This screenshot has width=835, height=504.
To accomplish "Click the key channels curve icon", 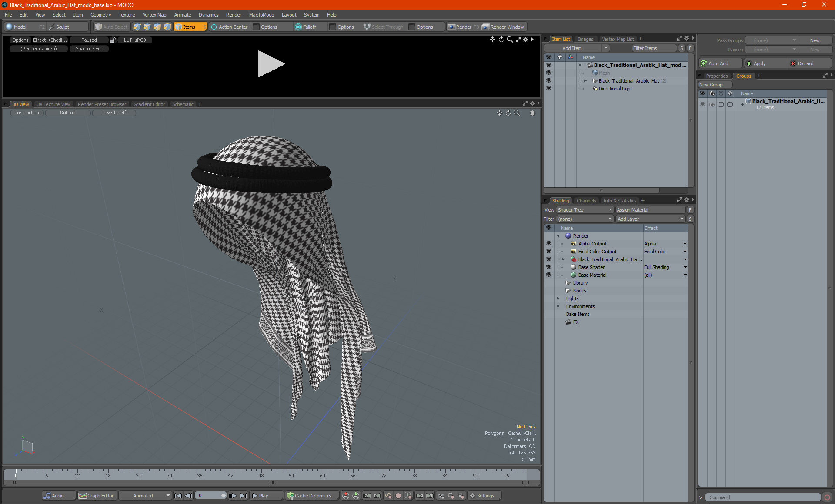I will coord(387,496).
